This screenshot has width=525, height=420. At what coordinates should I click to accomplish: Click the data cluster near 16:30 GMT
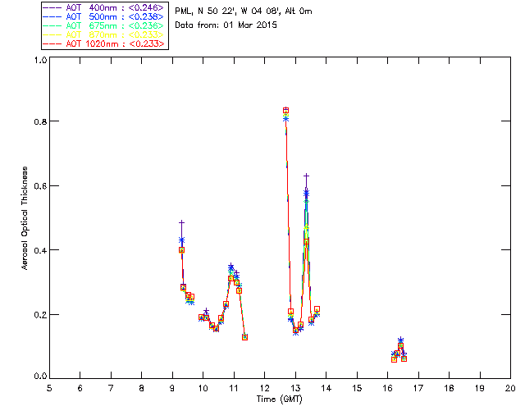click(x=399, y=351)
